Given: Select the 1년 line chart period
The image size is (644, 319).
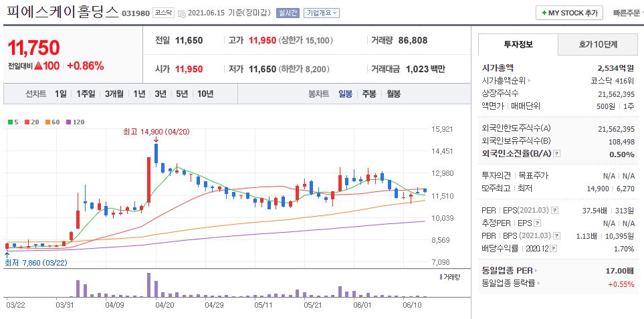Looking at the screenshot, I should click(x=139, y=94).
